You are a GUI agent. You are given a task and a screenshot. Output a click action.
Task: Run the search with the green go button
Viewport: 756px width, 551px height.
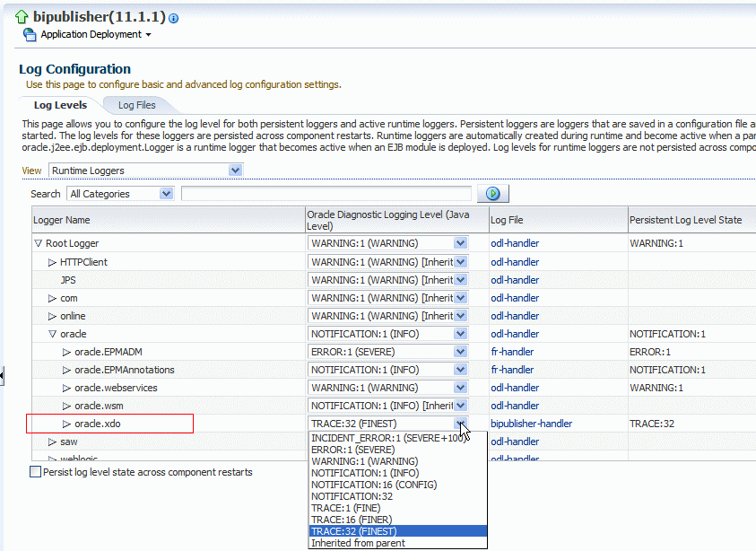click(492, 194)
